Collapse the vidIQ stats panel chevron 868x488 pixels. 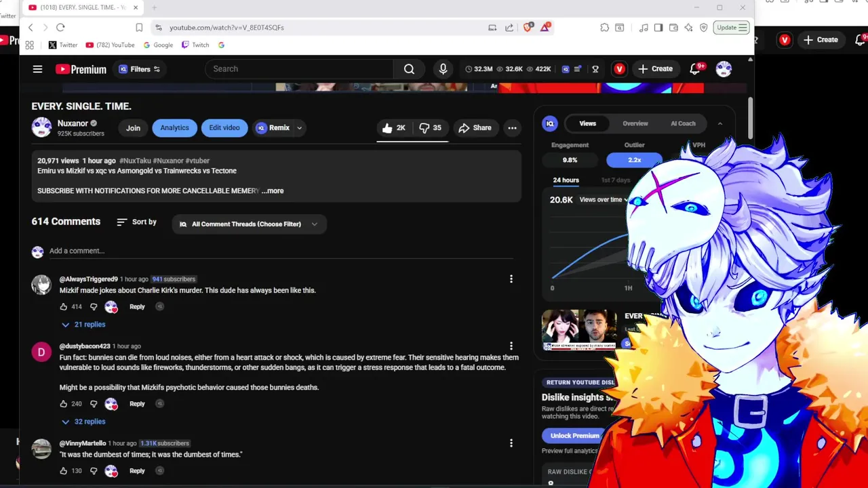tap(719, 123)
